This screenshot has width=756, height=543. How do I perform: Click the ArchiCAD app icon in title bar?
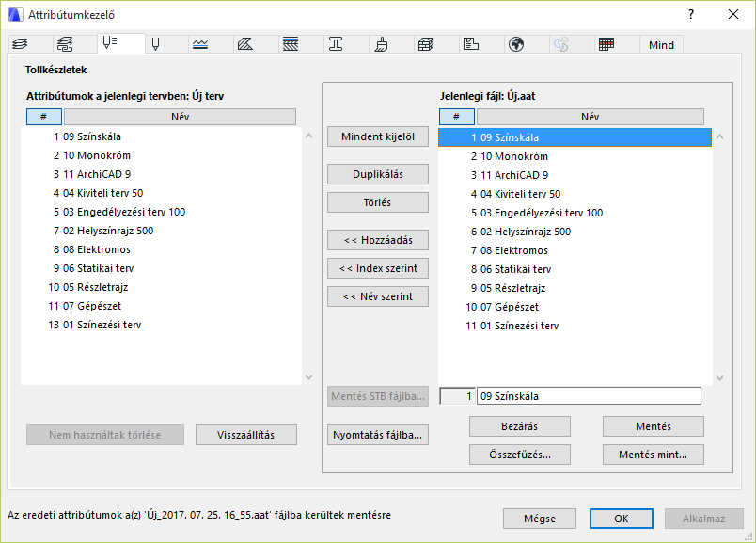(x=15, y=14)
